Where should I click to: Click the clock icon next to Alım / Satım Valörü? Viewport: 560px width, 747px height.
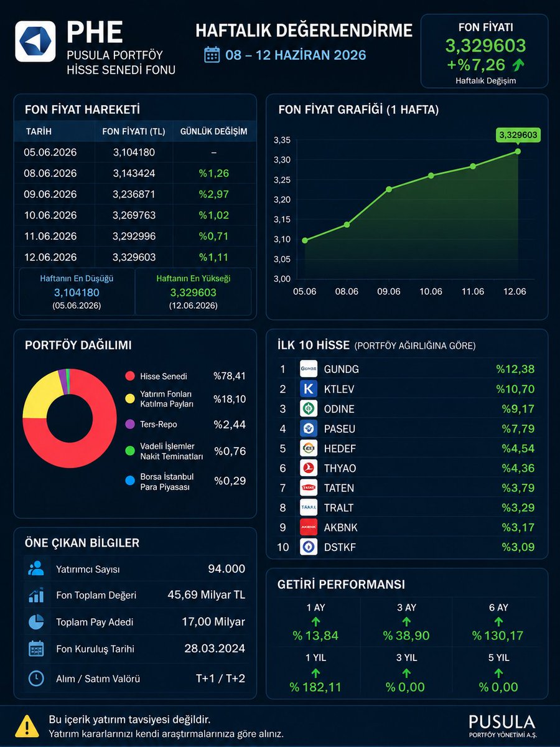tap(36, 678)
